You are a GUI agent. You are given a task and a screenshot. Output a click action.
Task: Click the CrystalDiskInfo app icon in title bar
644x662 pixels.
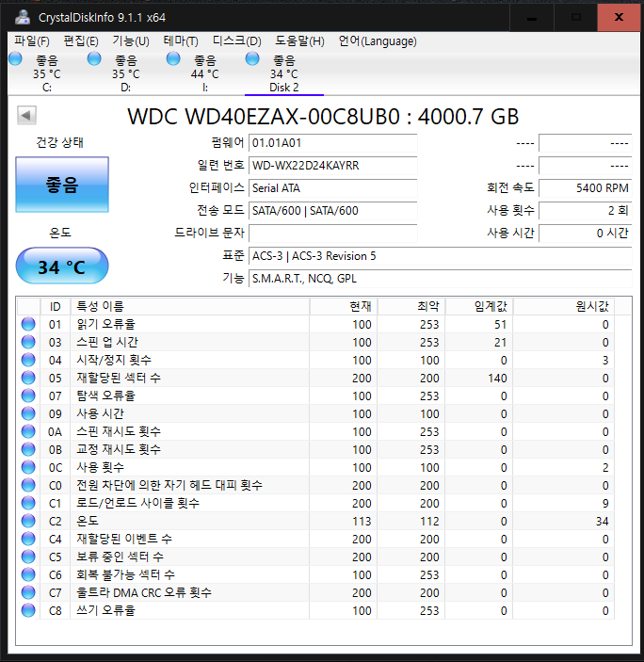(x=22, y=17)
